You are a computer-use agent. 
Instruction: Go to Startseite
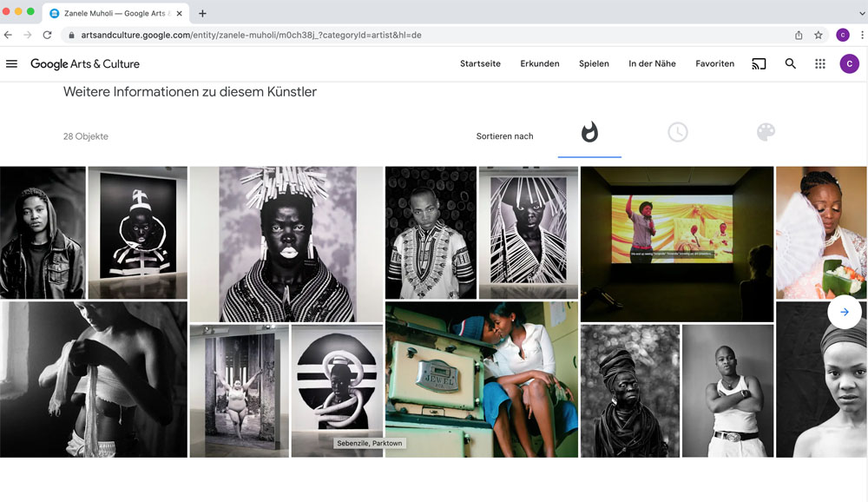tap(480, 63)
